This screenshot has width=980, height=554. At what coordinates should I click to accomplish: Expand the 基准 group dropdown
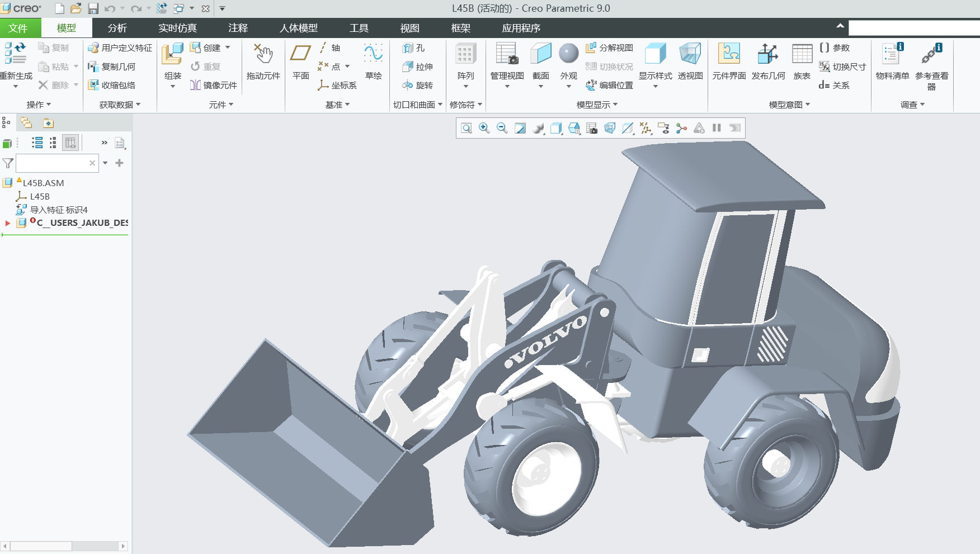(337, 105)
